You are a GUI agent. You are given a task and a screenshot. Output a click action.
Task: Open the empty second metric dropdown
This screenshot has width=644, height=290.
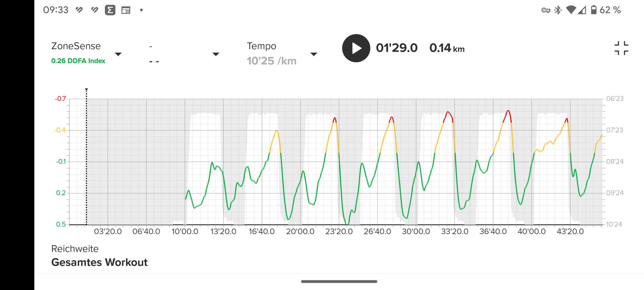click(216, 54)
